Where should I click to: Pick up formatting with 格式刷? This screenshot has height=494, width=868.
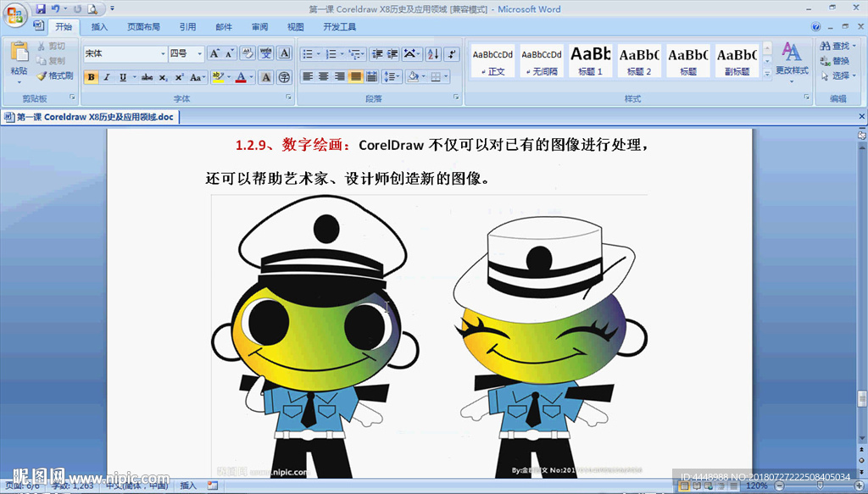(x=55, y=75)
